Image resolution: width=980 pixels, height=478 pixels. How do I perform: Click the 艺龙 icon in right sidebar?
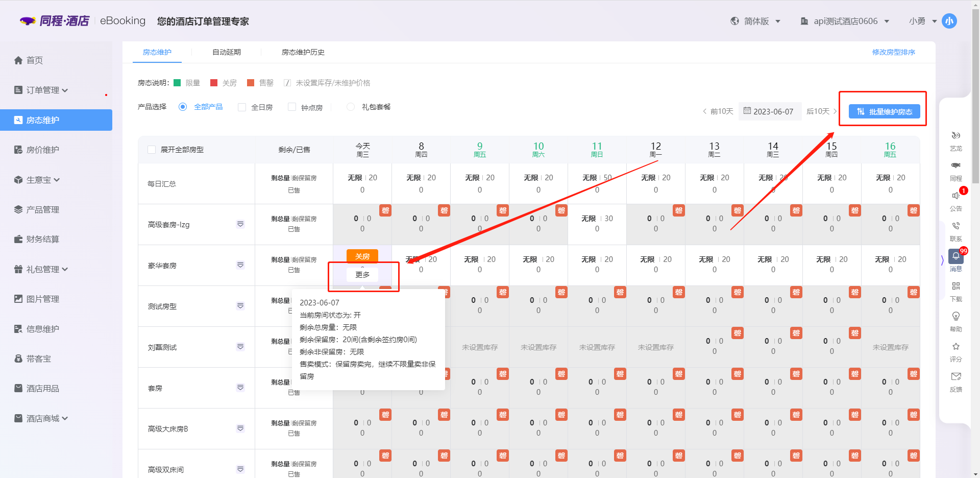955,136
